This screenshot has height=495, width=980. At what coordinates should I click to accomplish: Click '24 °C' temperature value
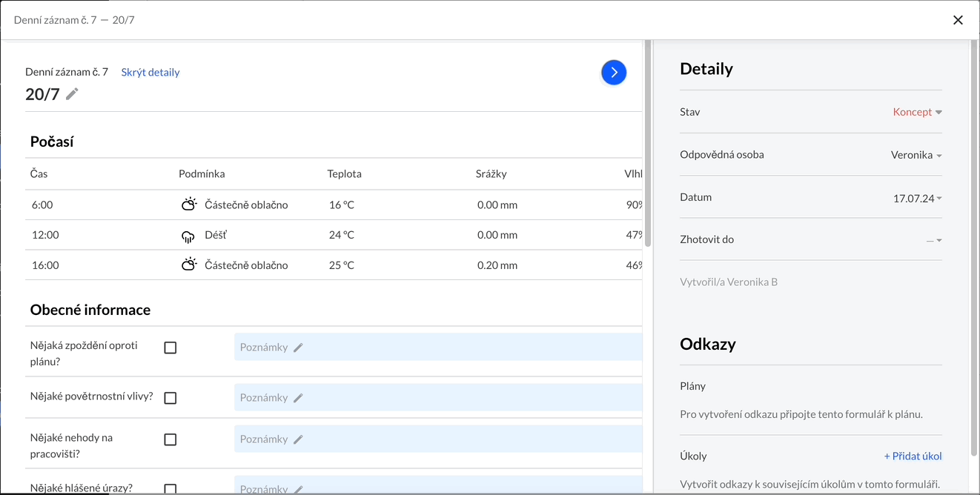[342, 235]
